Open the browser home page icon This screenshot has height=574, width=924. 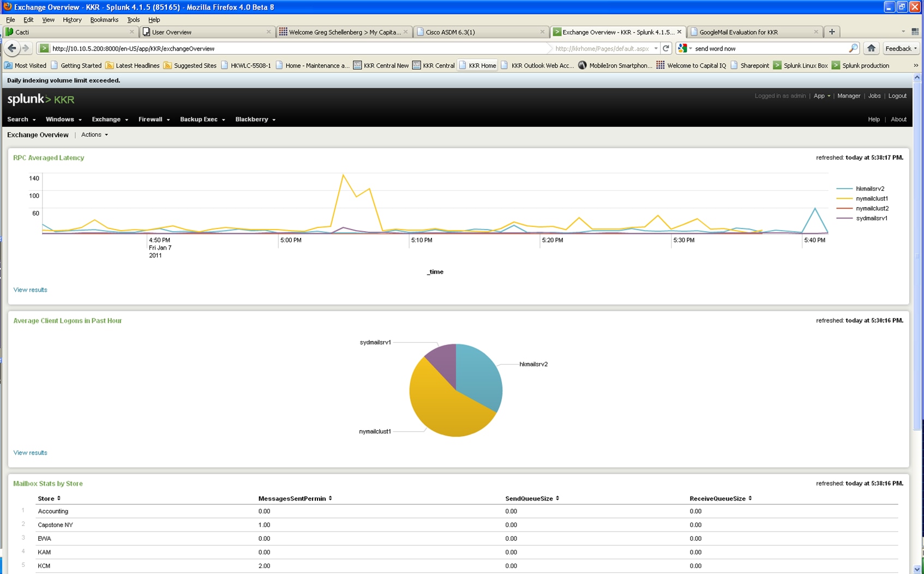click(x=871, y=48)
